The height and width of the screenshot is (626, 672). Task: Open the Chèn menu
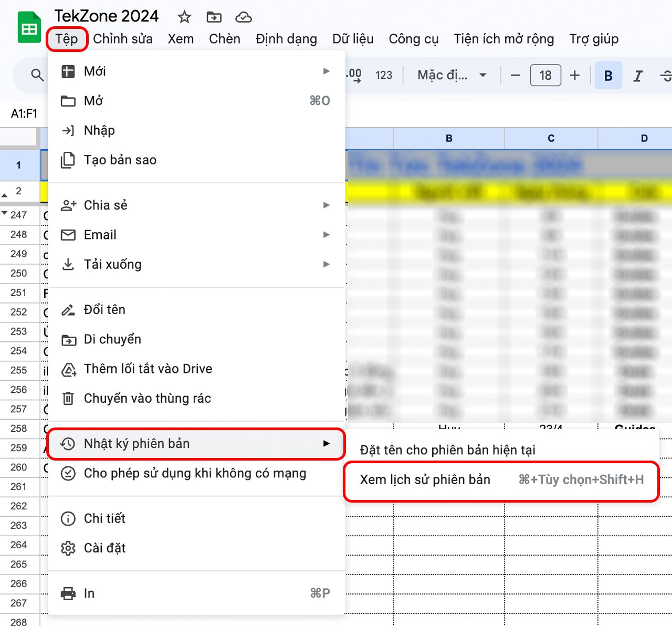pos(225,39)
